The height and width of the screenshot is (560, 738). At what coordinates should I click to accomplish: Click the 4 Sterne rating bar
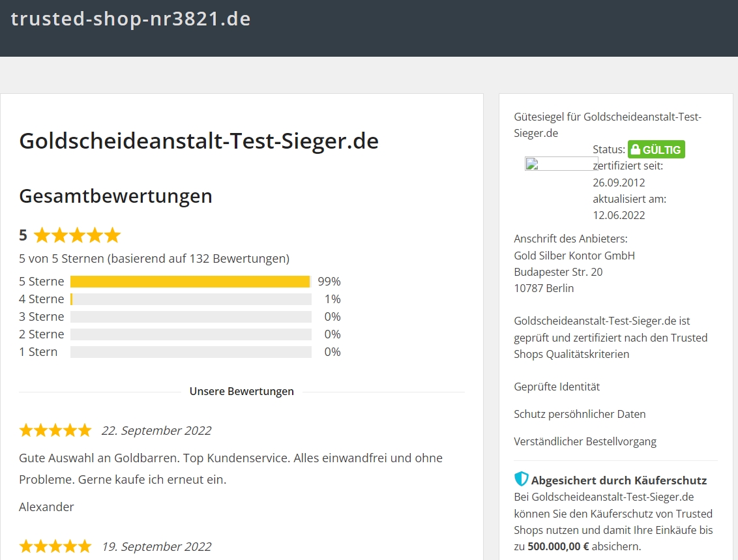tap(190, 299)
